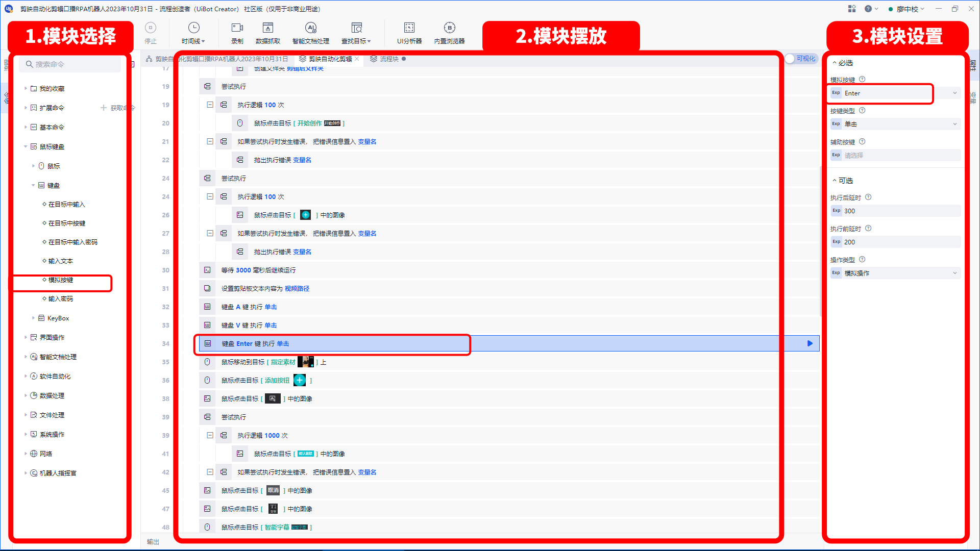This screenshot has width=980, height=551.
Task: Expand Basic Commands (基本命令) node
Action: tap(26, 127)
